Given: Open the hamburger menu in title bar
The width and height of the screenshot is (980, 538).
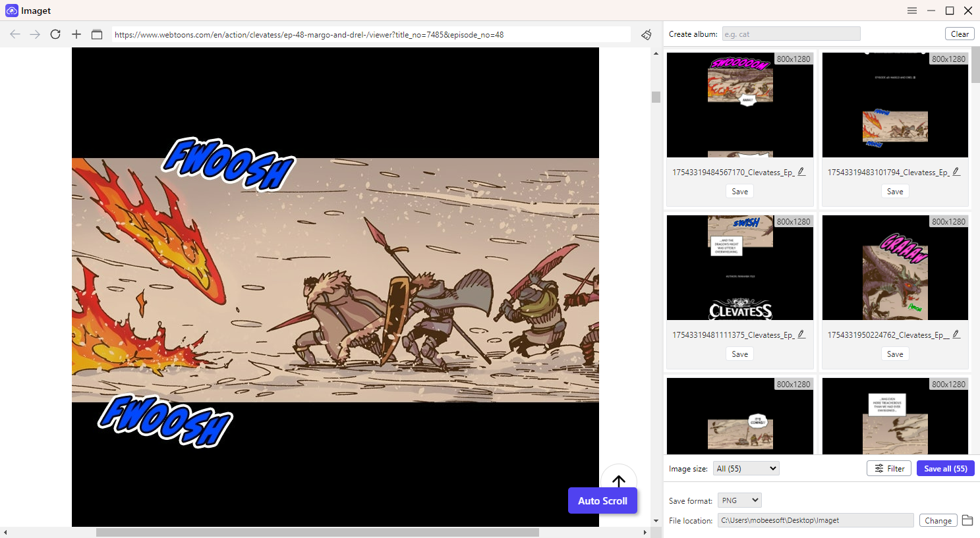Looking at the screenshot, I should 912,11.
